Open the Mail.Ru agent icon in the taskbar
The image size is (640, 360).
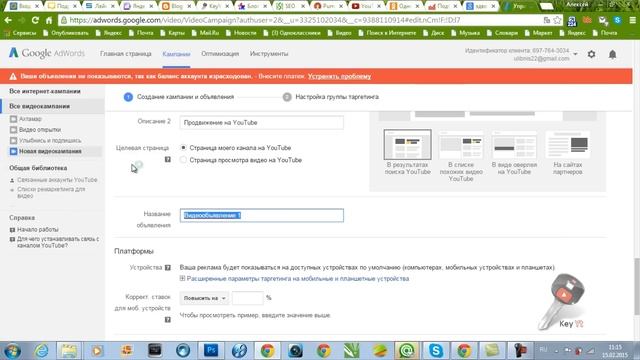tap(407, 351)
